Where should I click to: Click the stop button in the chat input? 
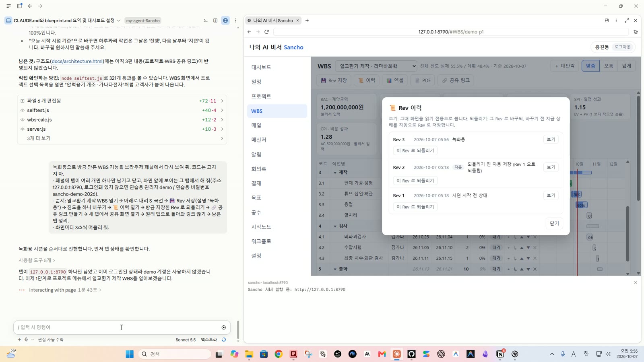point(224,327)
